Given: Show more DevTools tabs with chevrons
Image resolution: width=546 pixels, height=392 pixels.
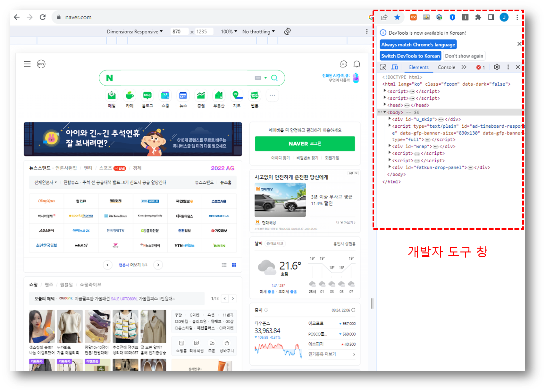Looking at the screenshot, I should tap(464, 67).
